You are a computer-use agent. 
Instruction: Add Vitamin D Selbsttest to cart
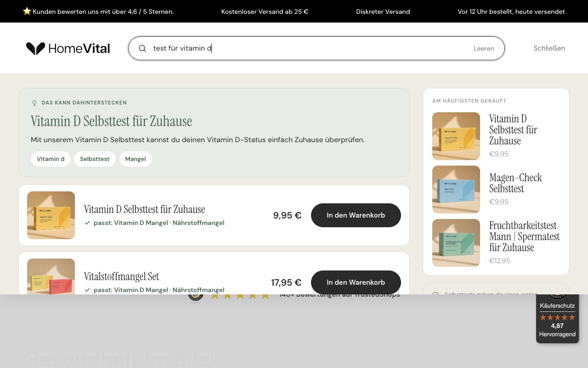pos(356,215)
